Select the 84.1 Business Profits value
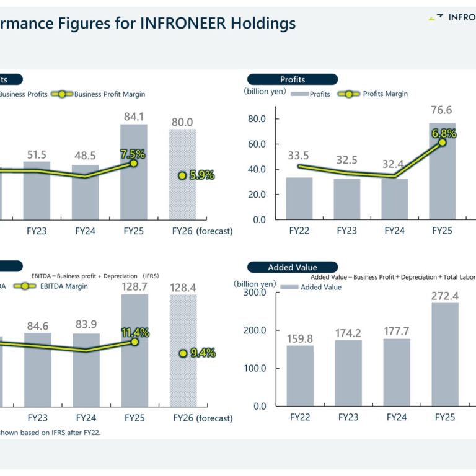Viewport: 476px width, 476px height. coord(134,117)
